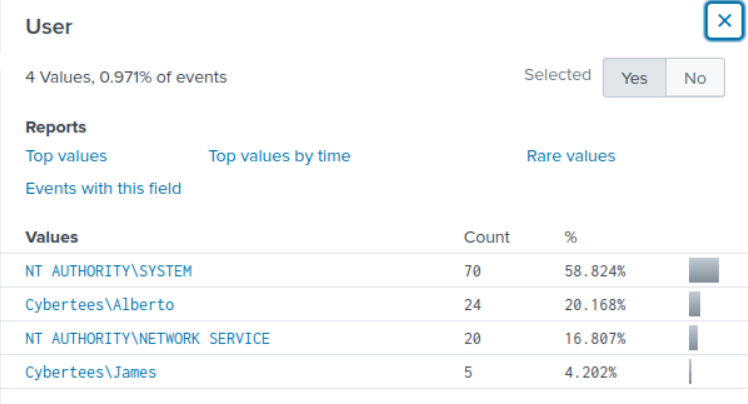
Task: Click the count 24 cell
Action: tap(472, 305)
